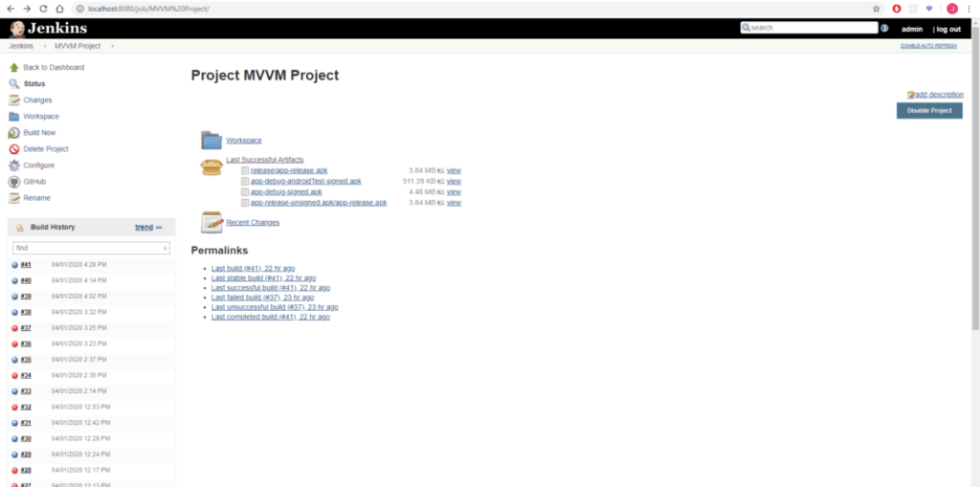Collapse Build History with the minus toggle
980x487 pixels.
pos(159,228)
